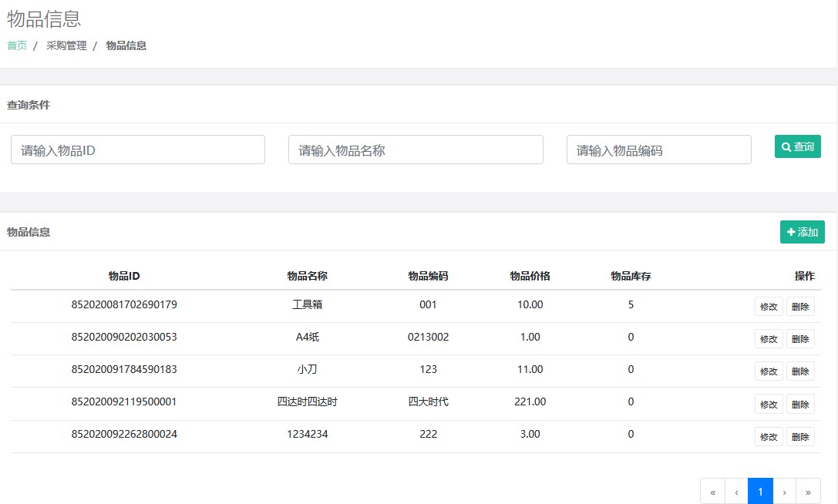
Task: Delete the 四达时四达时 row
Action: (800, 404)
